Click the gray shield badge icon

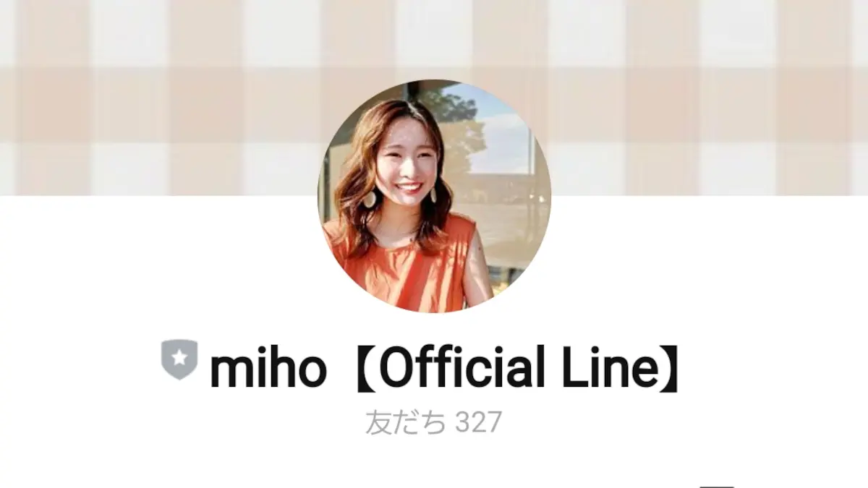click(x=179, y=359)
